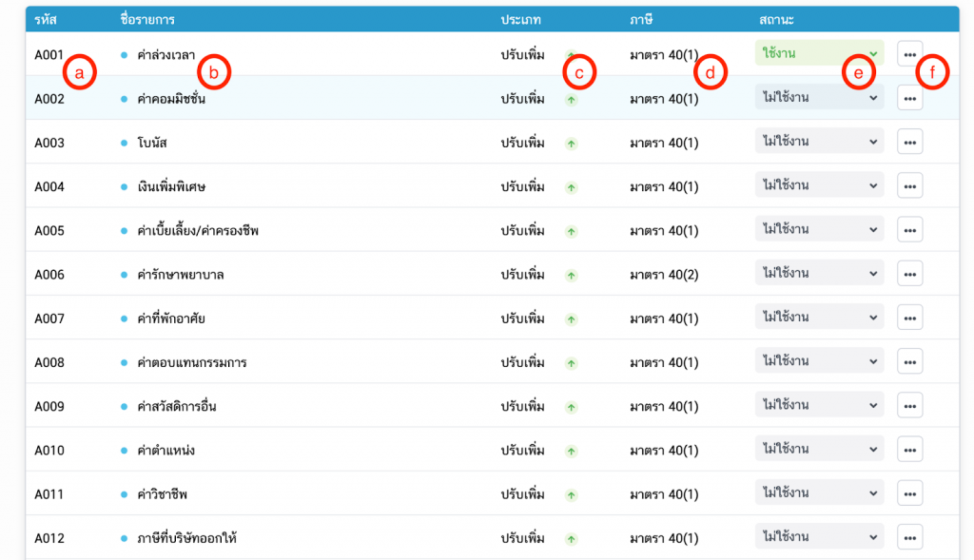The width and height of the screenshot is (974, 560).
Task: Open the status dropdown for A011 ค่าวิชาชีพ
Action: pyautogui.click(x=818, y=493)
